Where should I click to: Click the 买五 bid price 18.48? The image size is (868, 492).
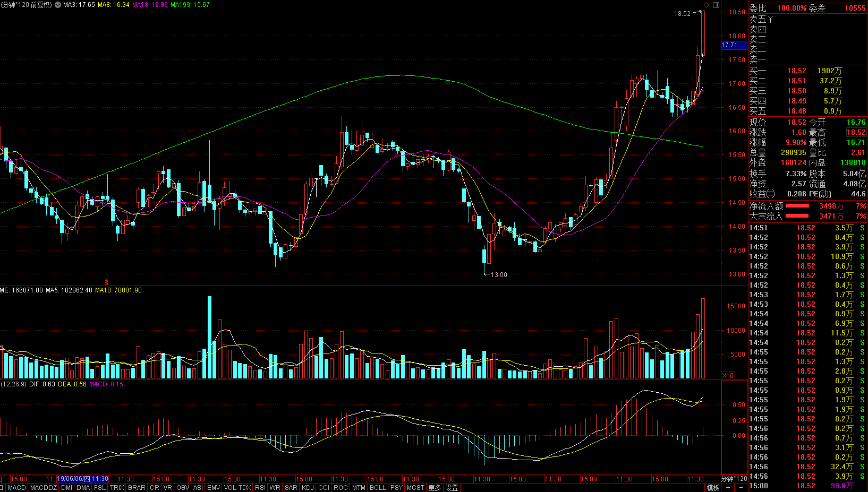tap(796, 111)
